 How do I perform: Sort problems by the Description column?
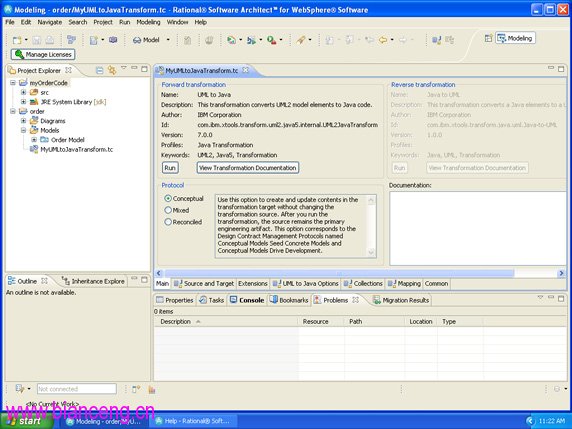coord(226,322)
